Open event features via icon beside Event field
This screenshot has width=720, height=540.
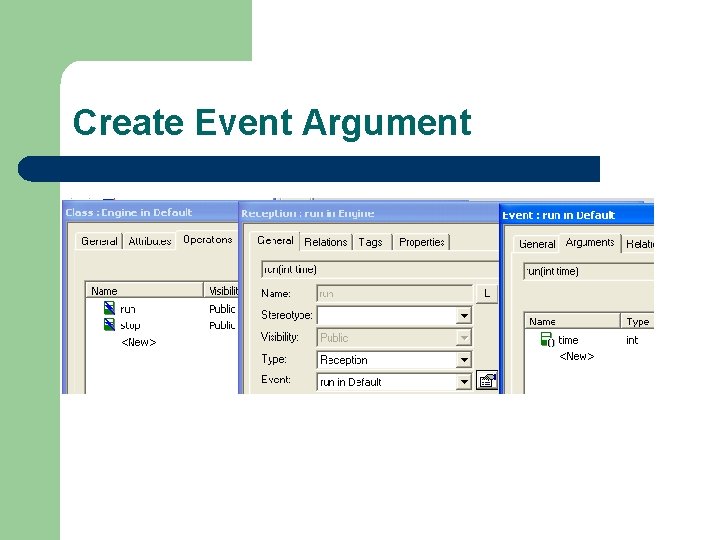(487, 381)
